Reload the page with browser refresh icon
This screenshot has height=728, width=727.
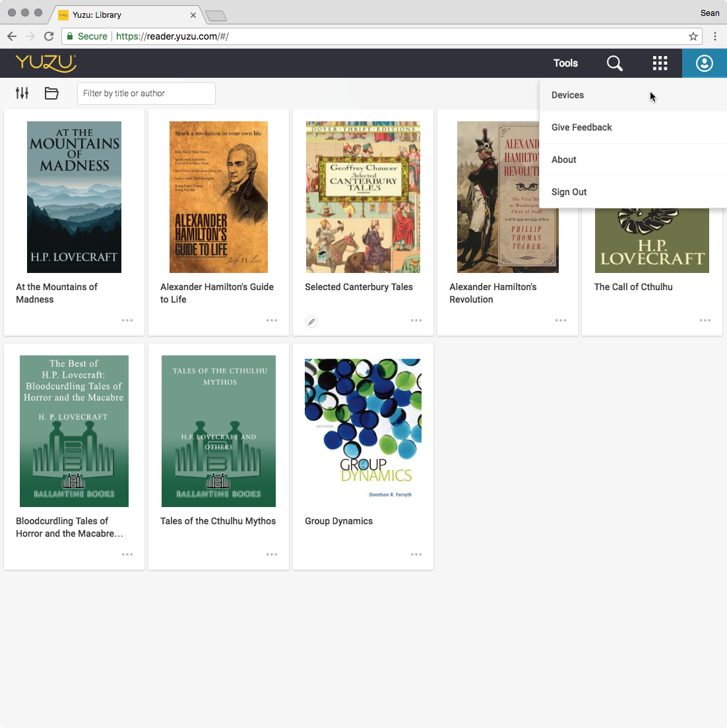[x=49, y=36]
